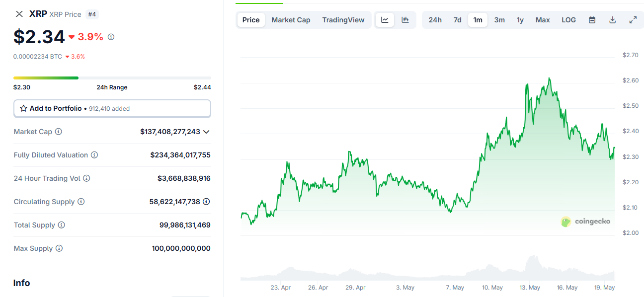Switch to line chart view icon
Screen dimensions: 644x297
[x=385, y=20]
